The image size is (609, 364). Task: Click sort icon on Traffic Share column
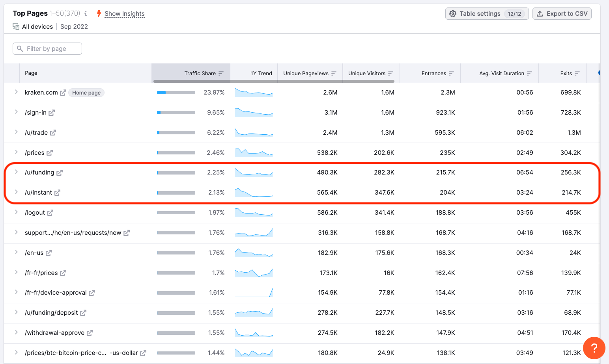point(221,73)
